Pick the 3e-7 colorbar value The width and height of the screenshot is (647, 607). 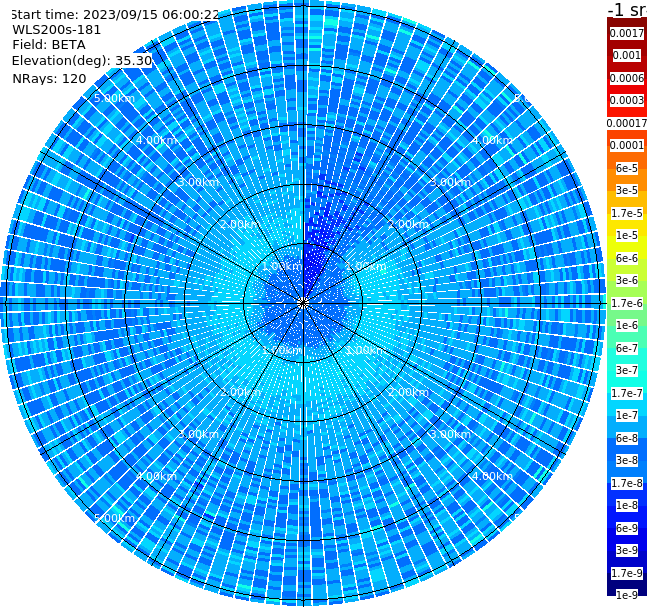pyautogui.click(x=627, y=370)
